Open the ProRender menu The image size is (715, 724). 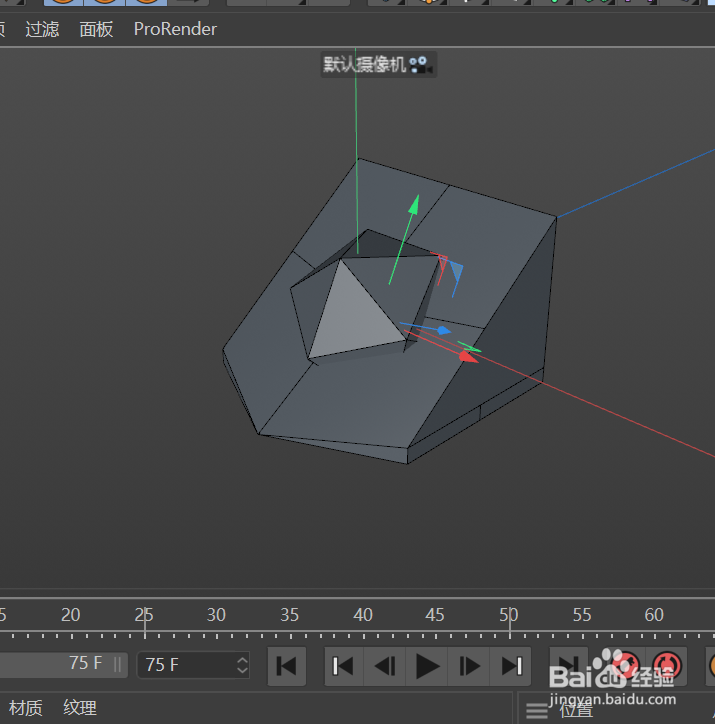(x=175, y=29)
